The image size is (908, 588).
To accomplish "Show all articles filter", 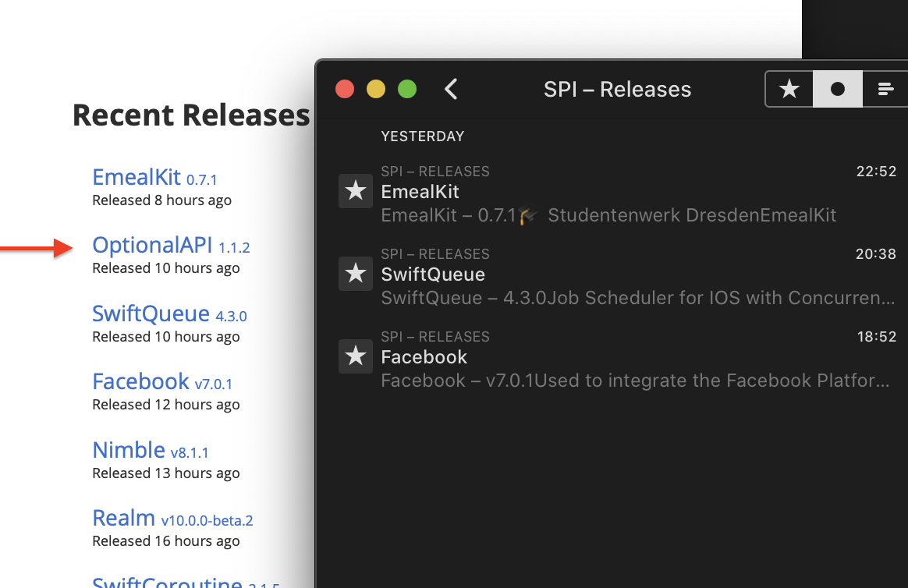I will click(885, 89).
